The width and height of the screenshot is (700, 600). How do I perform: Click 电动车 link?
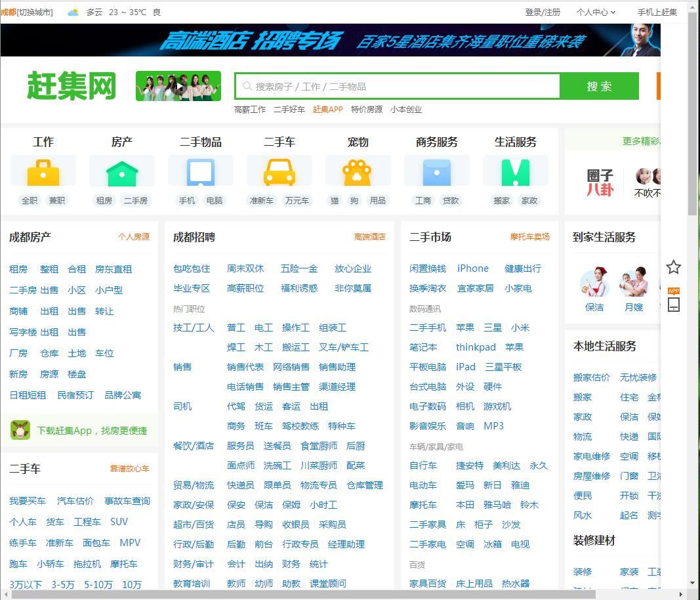(x=423, y=485)
